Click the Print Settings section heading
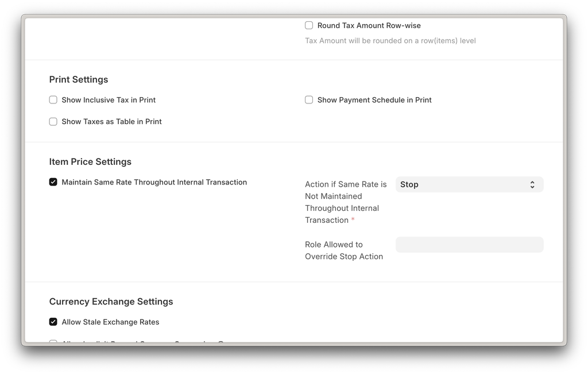This screenshot has height=374, width=588. (78, 79)
